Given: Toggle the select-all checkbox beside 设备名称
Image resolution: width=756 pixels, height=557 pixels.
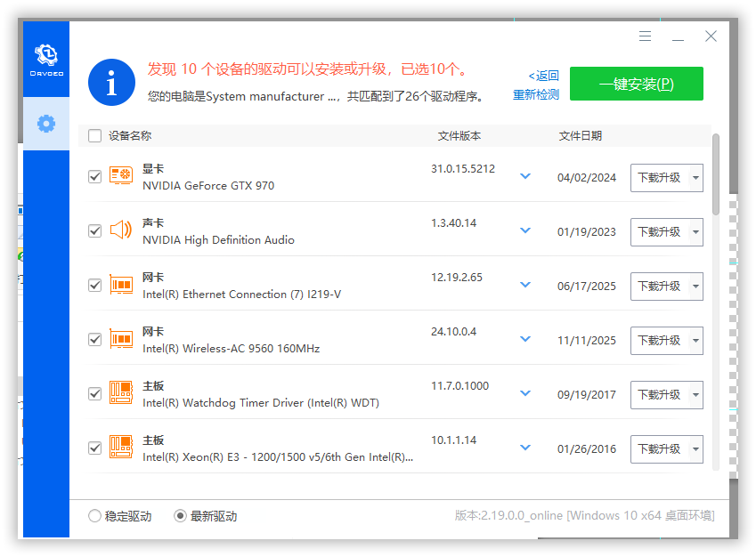Looking at the screenshot, I should (x=95, y=136).
